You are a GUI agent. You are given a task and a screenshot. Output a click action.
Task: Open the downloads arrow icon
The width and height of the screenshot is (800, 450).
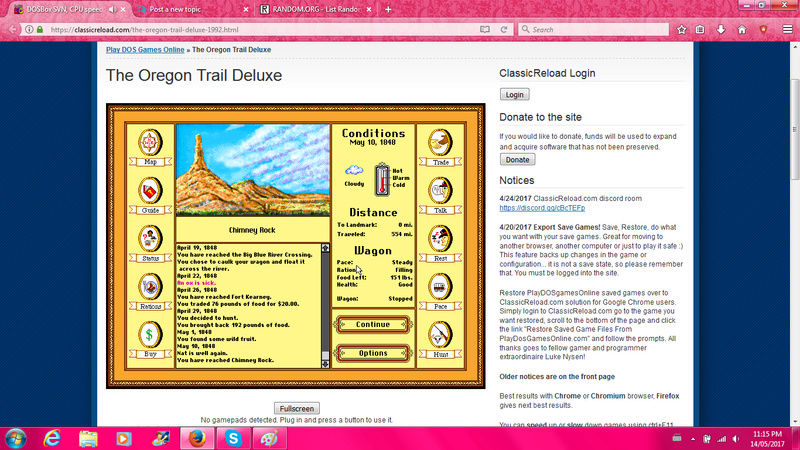click(x=721, y=30)
